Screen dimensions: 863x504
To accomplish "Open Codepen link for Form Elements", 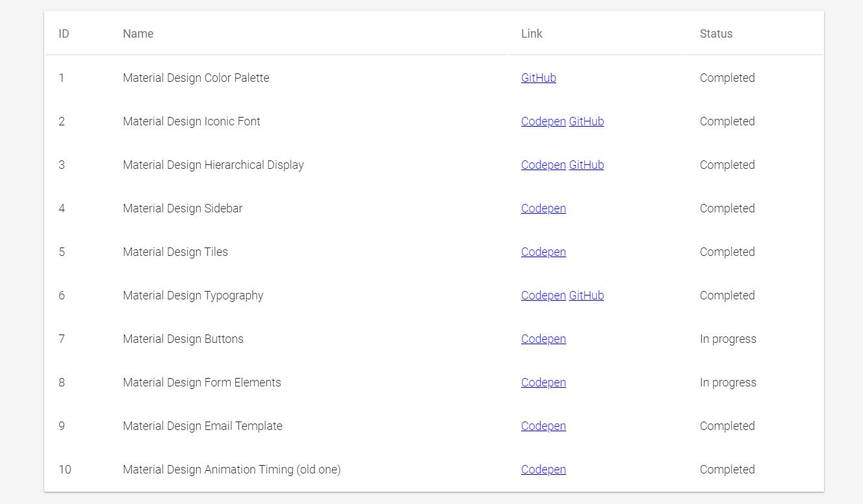I will tap(543, 383).
